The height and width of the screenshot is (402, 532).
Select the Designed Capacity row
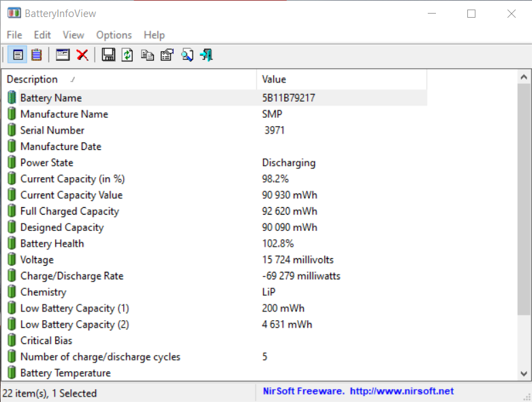tap(217, 228)
